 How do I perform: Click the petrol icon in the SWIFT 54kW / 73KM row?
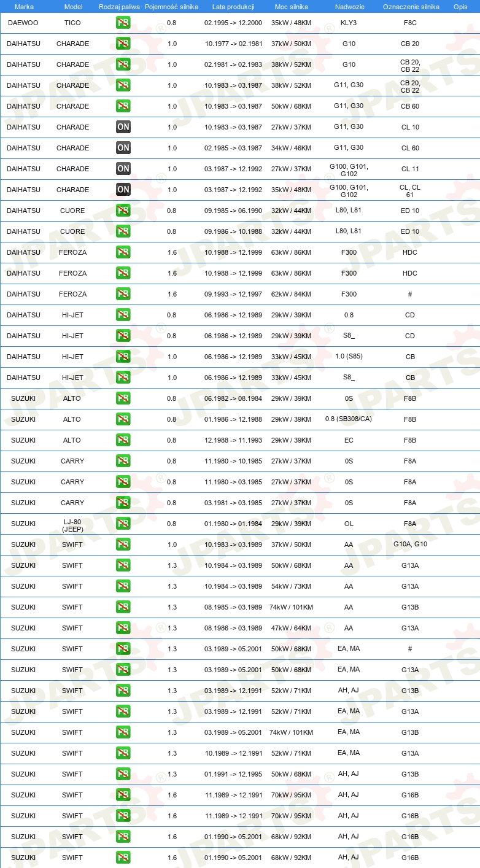(123, 586)
